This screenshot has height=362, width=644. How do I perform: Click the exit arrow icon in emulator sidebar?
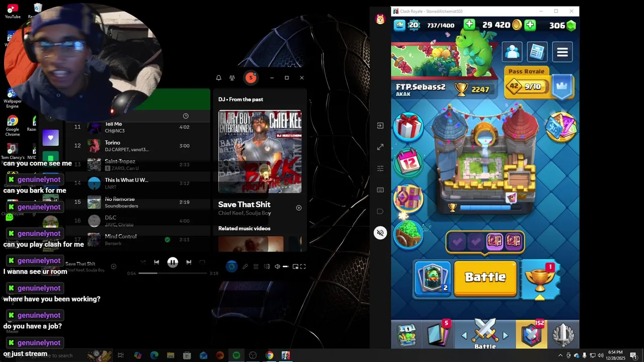coord(380,125)
